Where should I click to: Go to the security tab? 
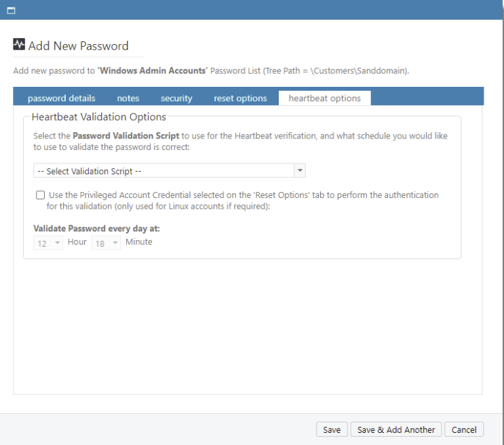click(176, 98)
